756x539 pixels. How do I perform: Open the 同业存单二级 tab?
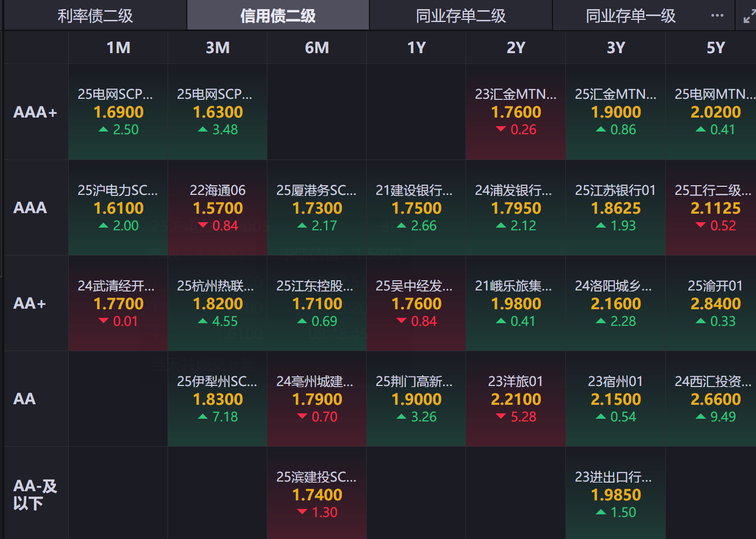[x=461, y=16]
